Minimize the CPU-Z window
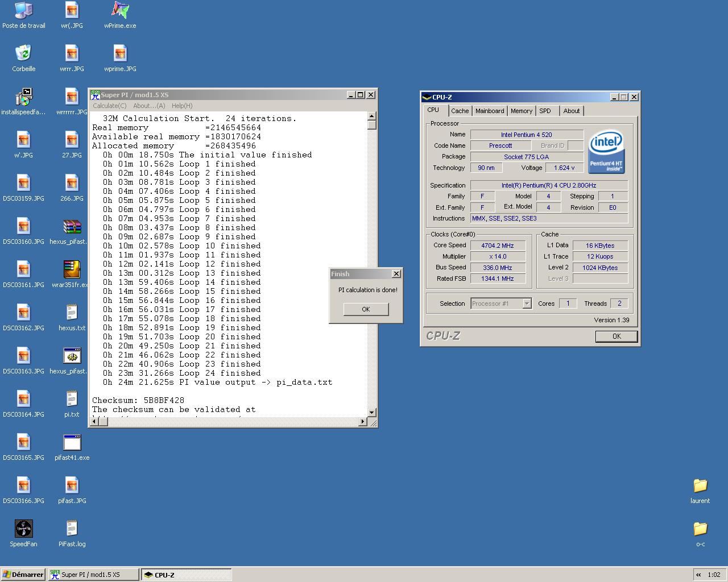728x582 pixels. [x=614, y=97]
